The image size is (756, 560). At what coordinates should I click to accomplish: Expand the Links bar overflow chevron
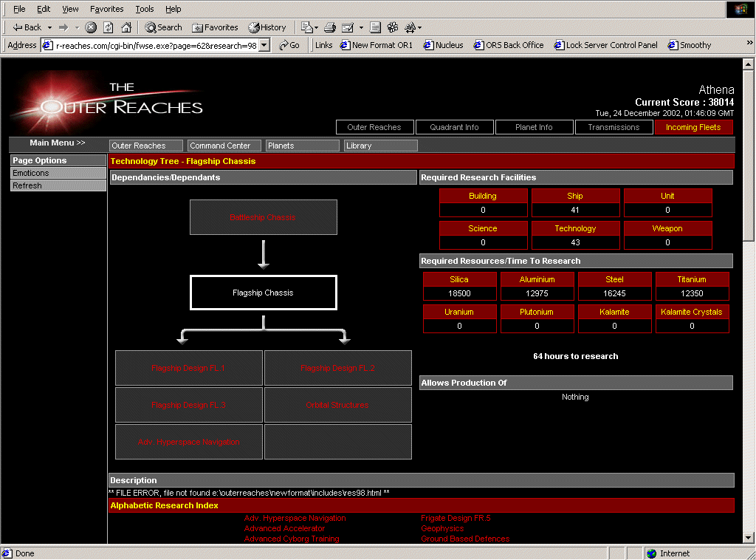tap(749, 45)
